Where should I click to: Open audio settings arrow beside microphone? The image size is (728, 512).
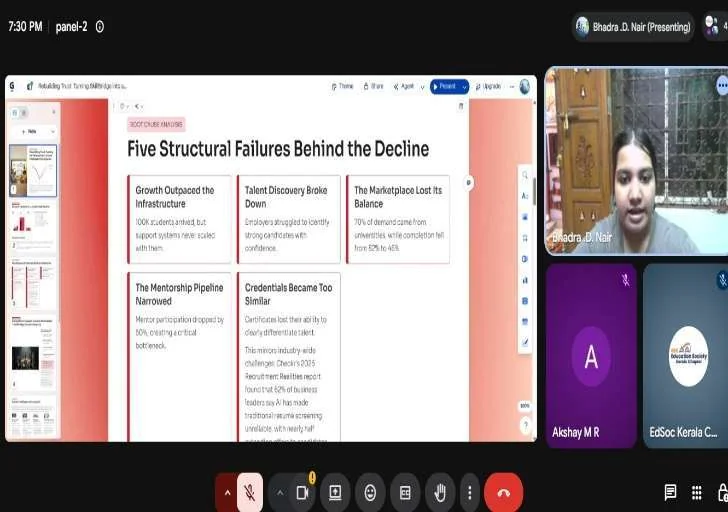tap(227, 493)
